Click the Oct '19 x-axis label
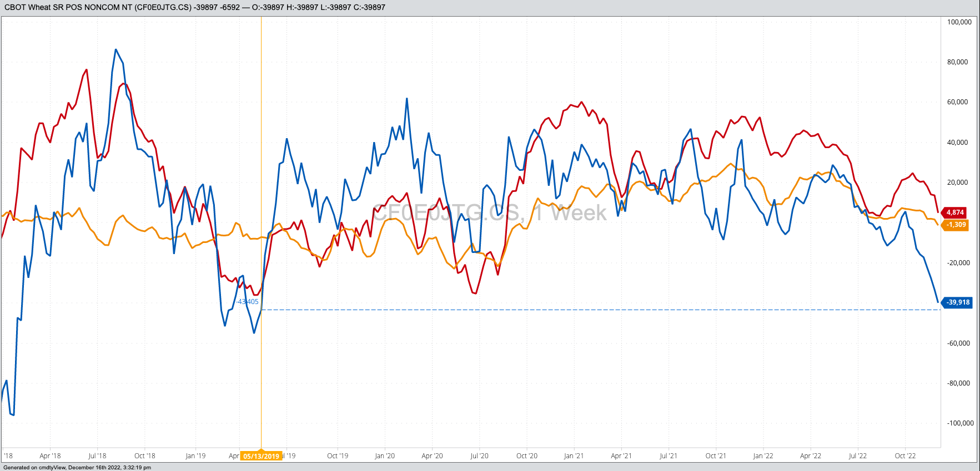 click(x=338, y=456)
